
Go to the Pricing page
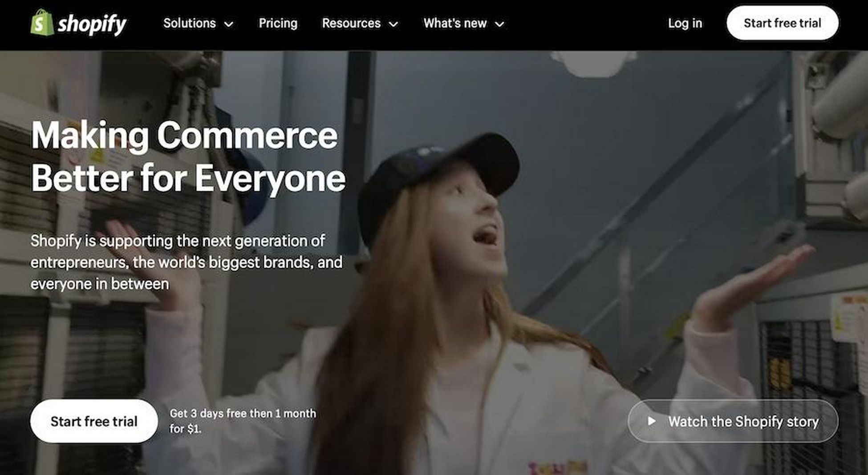coord(278,23)
